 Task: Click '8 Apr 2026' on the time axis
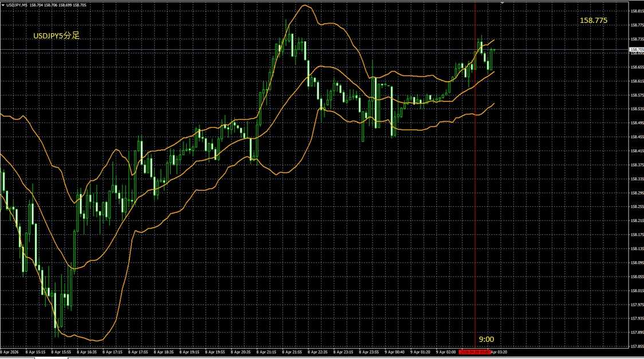click(x=10, y=352)
